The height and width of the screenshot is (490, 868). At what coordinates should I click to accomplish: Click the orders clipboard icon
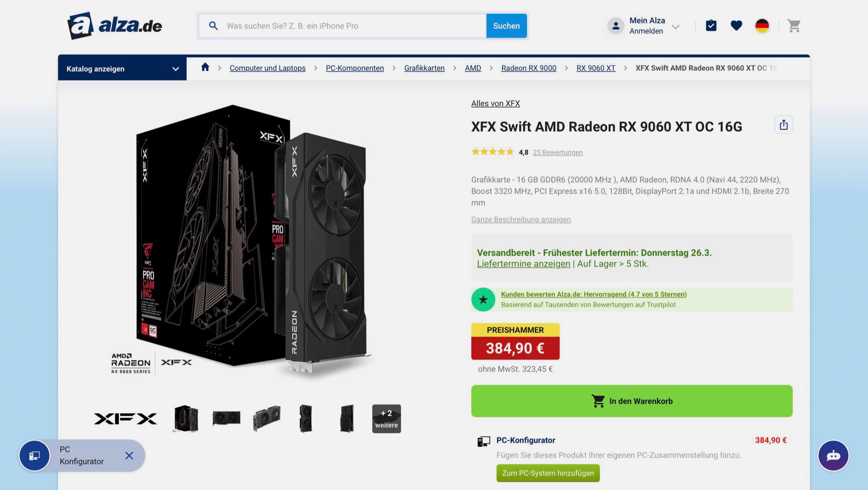click(x=711, y=26)
